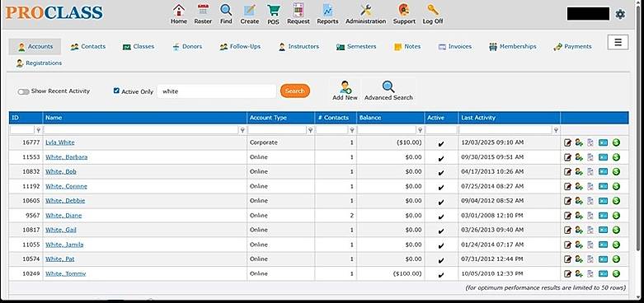Click the document icon for White, Bob
The height and width of the screenshot is (303, 644).
click(590, 172)
